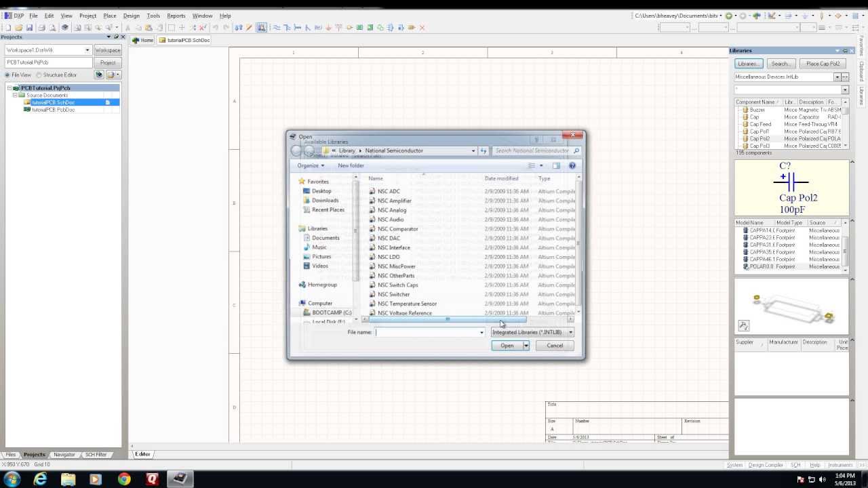Select the Structure Editor radio button
Viewport: 868px width, 488px height.
[x=39, y=75]
